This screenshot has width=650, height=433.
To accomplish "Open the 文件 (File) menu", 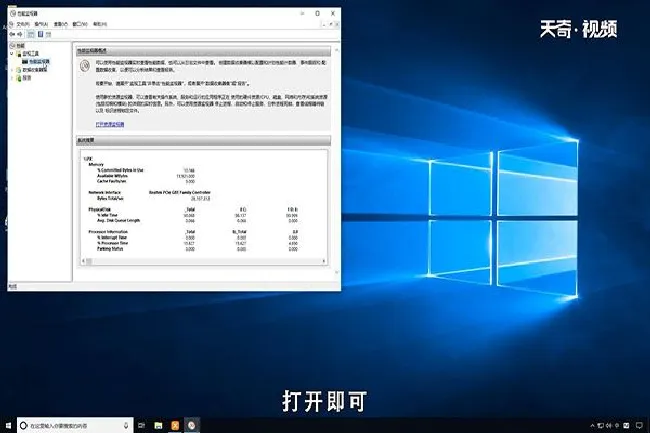I will (22, 24).
